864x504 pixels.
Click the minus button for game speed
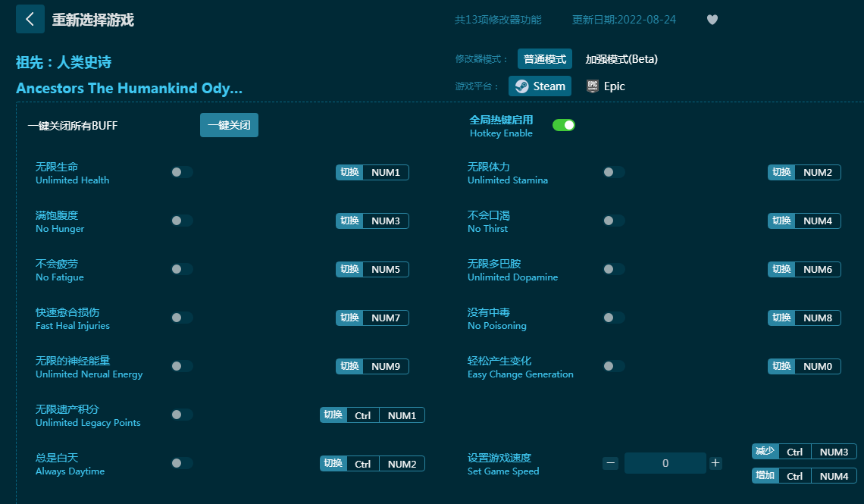611,463
